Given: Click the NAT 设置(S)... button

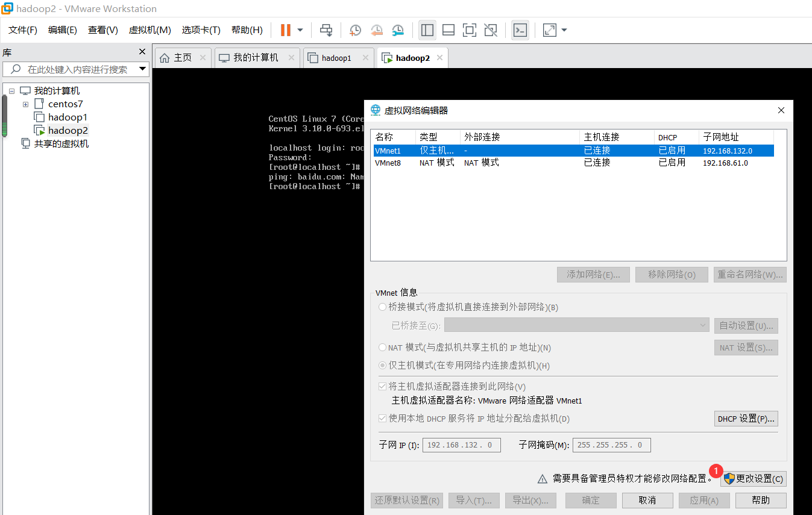Looking at the screenshot, I should coord(746,348).
